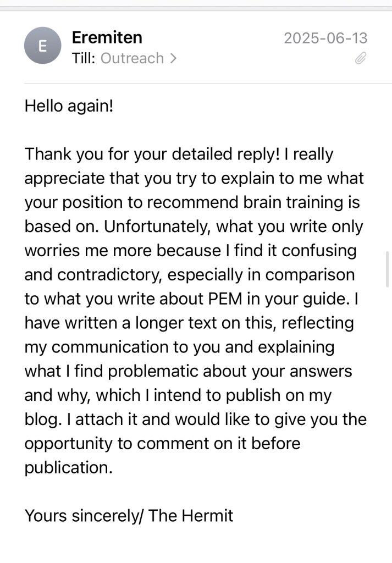The width and height of the screenshot is (392, 563).
Task: Click the date 2025-06-13
Action: 325,38
